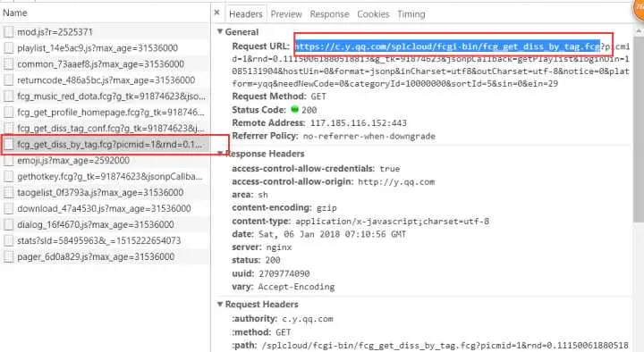Image resolution: width=644 pixels, height=352 pixels.
Task: Click file icon beside fcg_get_diss_tag_conf.fcg row
Action: (x=9, y=128)
